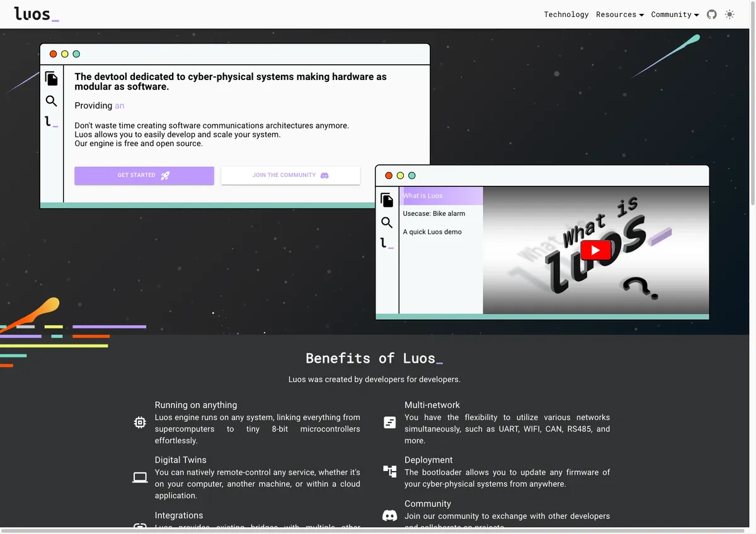This screenshot has width=756, height=534.
Task: Select the What is Luos tab
Action: (442, 196)
